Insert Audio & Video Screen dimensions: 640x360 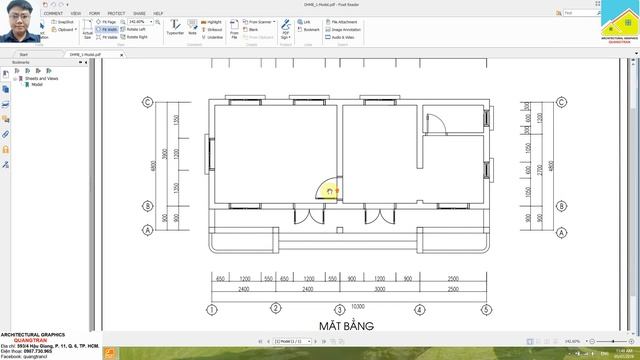(340, 37)
